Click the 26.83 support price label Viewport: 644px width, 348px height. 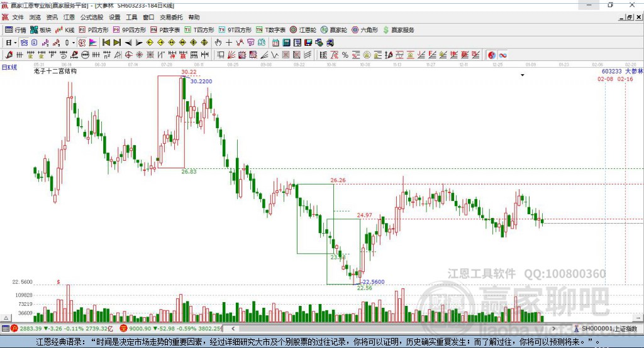point(189,171)
